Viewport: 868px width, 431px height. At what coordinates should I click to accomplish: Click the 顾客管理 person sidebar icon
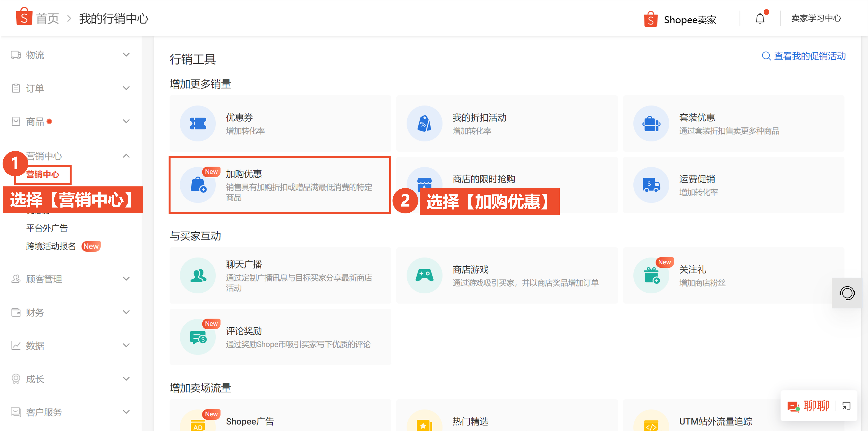point(16,279)
